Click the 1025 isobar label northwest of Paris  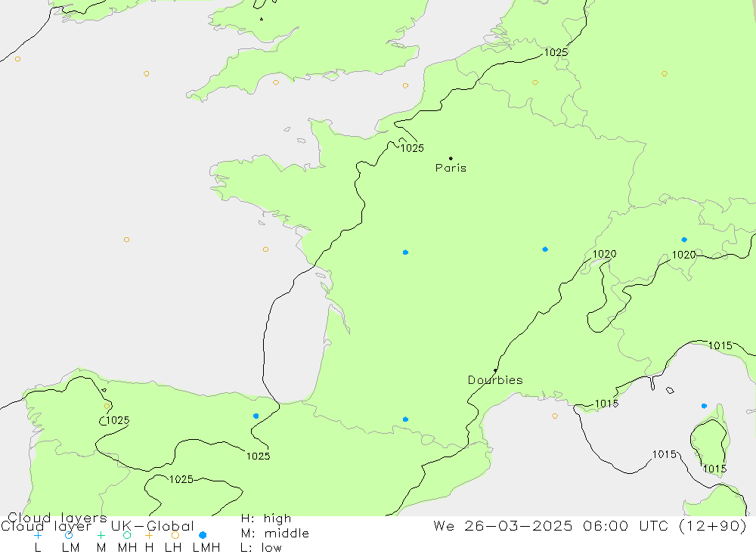coord(412,148)
